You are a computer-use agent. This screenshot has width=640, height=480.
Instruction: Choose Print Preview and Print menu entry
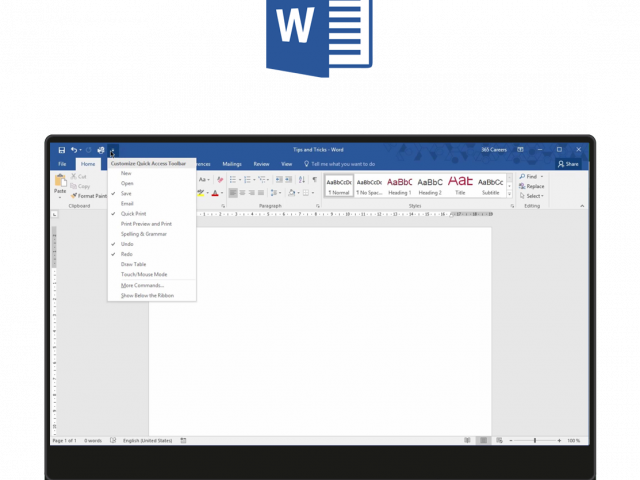146,224
